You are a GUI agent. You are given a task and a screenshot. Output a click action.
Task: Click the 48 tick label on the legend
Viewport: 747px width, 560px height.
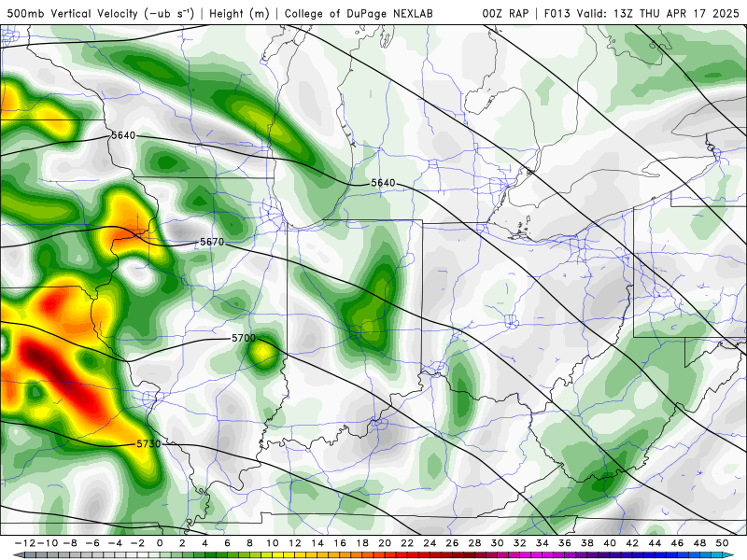pos(699,543)
